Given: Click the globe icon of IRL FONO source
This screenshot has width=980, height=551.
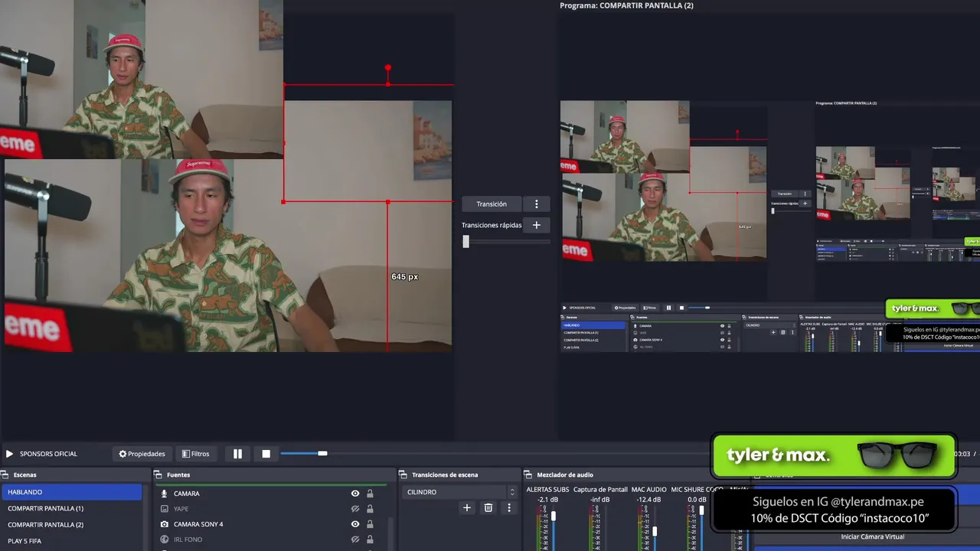Looking at the screenshot, I should tap(164, 540).
